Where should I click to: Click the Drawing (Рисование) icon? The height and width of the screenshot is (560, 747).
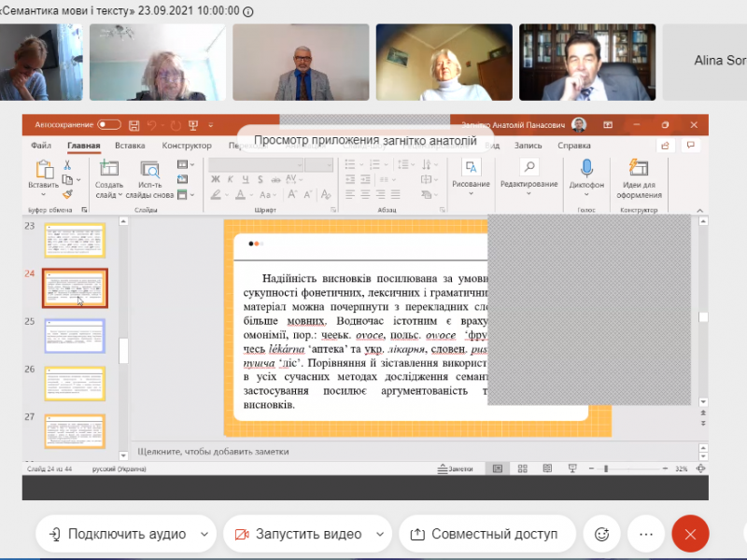[x=471, y=168]
